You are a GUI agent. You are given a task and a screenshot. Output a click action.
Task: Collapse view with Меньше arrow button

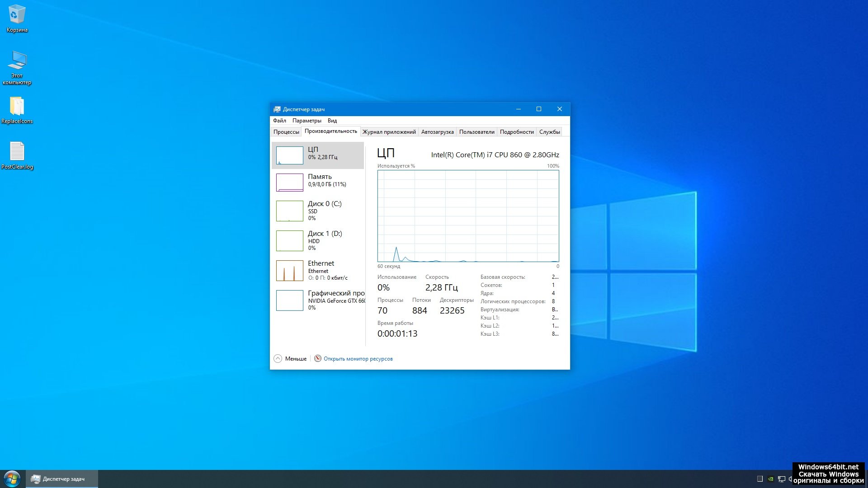point(278,358)
